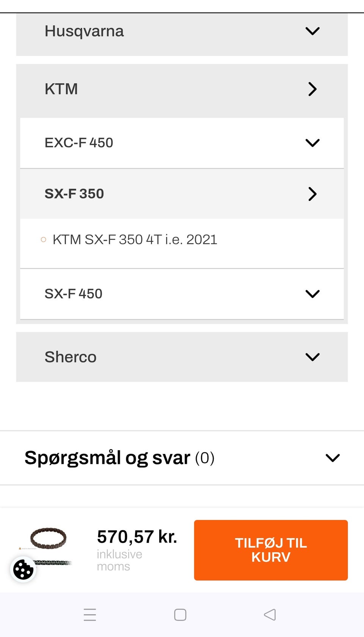This screenshot has height=637, width=364.
Task: Expand the EXC-F 450 chevron
Action: [312, 143]
